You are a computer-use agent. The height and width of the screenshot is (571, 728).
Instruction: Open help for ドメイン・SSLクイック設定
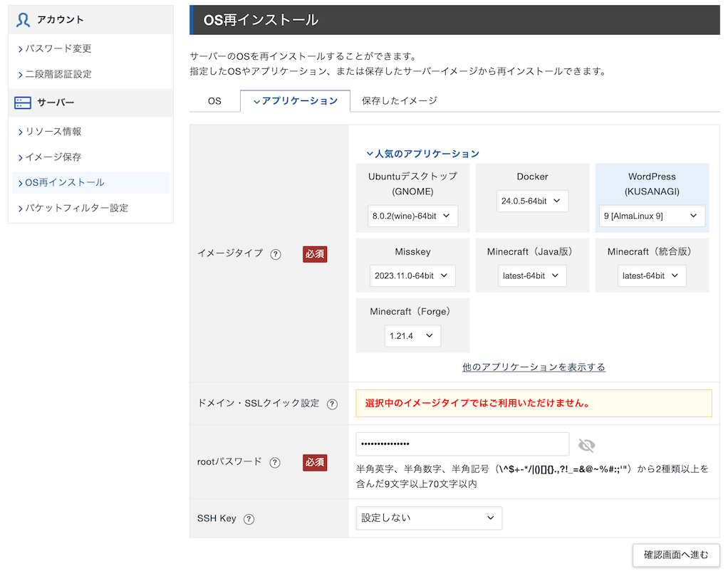(332, 404)
